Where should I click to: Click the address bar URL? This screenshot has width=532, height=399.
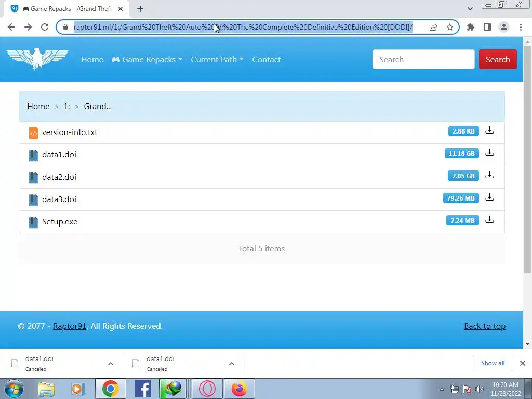point(243,27)
